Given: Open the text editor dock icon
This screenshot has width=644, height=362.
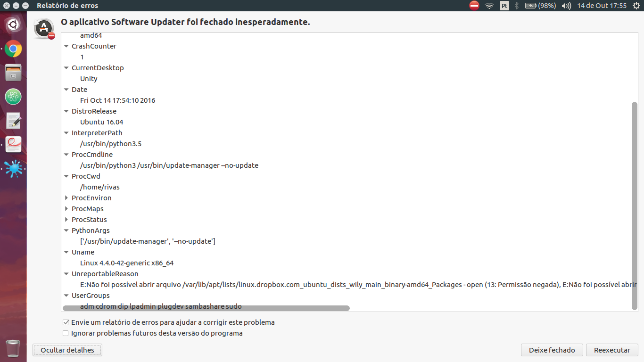Looking at the screenshot, I should point(13,121).
